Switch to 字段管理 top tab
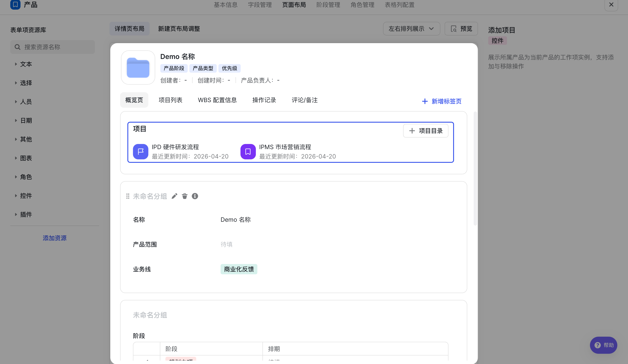The width and height of the screenshot is (628, 364). pyautogui.click(x=260, y=5)
